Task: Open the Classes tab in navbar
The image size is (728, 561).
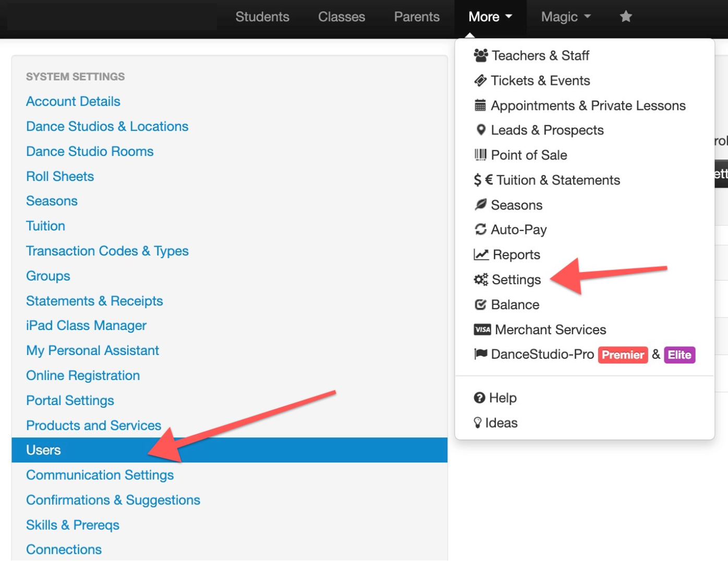Action: [342, 17]
